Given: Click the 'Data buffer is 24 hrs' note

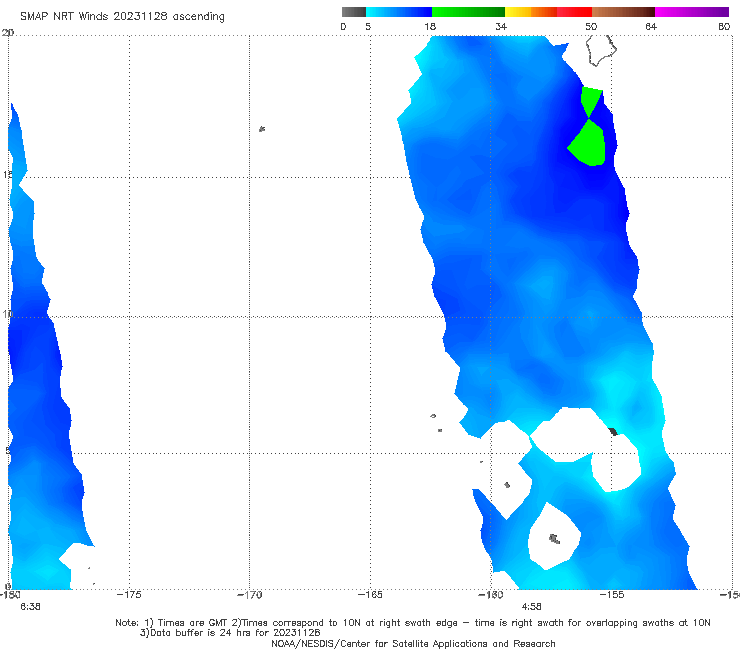Looking at the screenshot, I should click(x=230, y=633).
